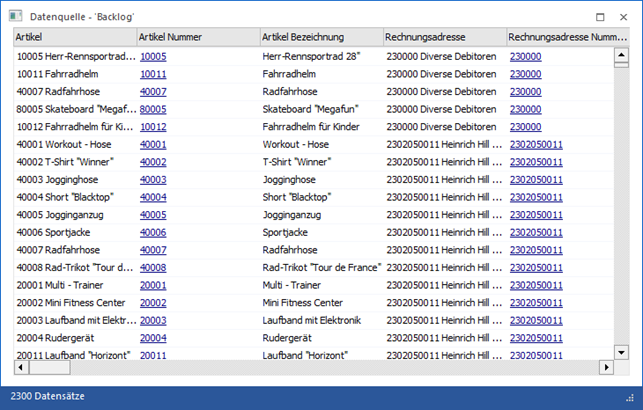Image resolution: width=643 pixels, height=410 pixels.
Task: Click the horizontal scrollbar left arrow
Action: (20, 367)
